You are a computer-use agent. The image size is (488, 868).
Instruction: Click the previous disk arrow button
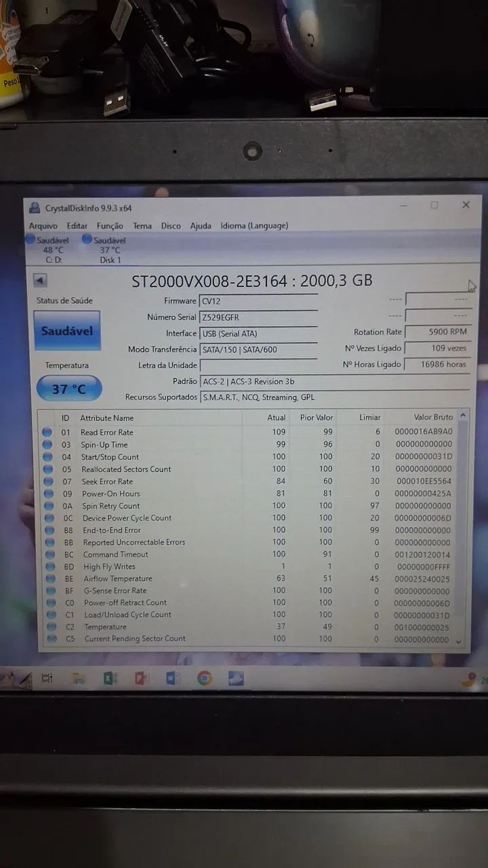[40, 281]
